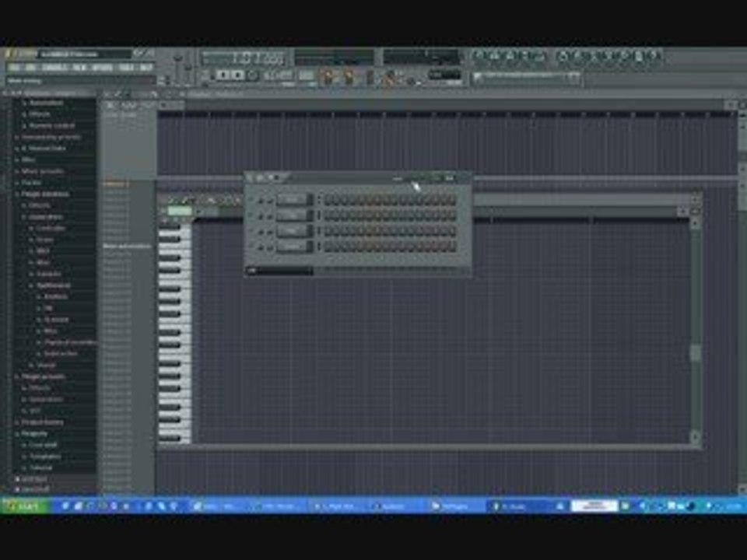
Task: Expand the Plugin database folder in browser
Action: (45, 194)
